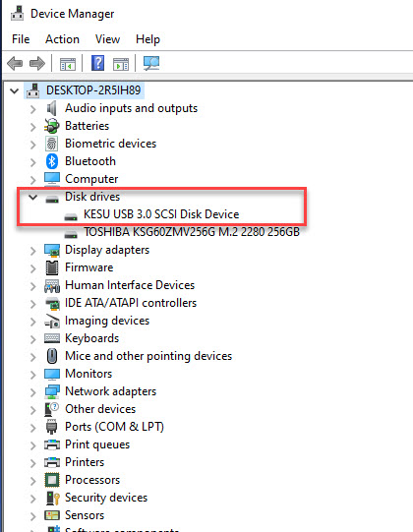Image resolution: width=413 pixels, height=532 pixels.
Task: Click the DESKTOP-2R5IH89 computer icon
Action: (x=32, y=90)
